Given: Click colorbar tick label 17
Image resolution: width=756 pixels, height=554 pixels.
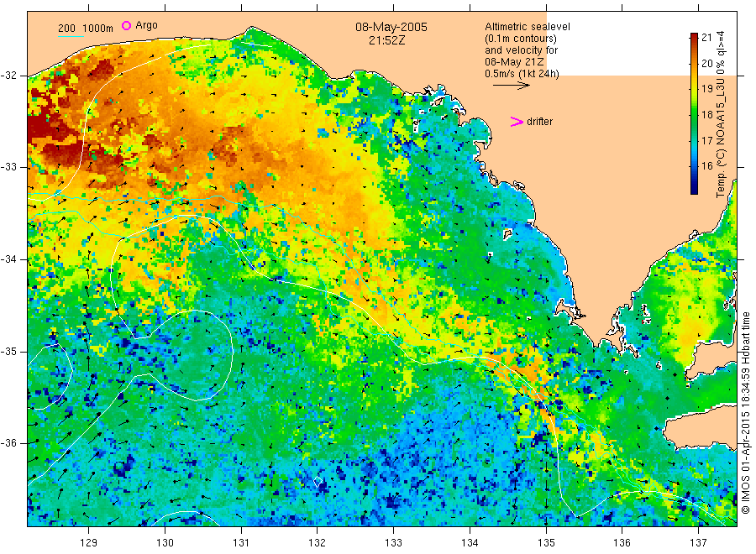Looking at the screenshot, I should coord(706,140).
